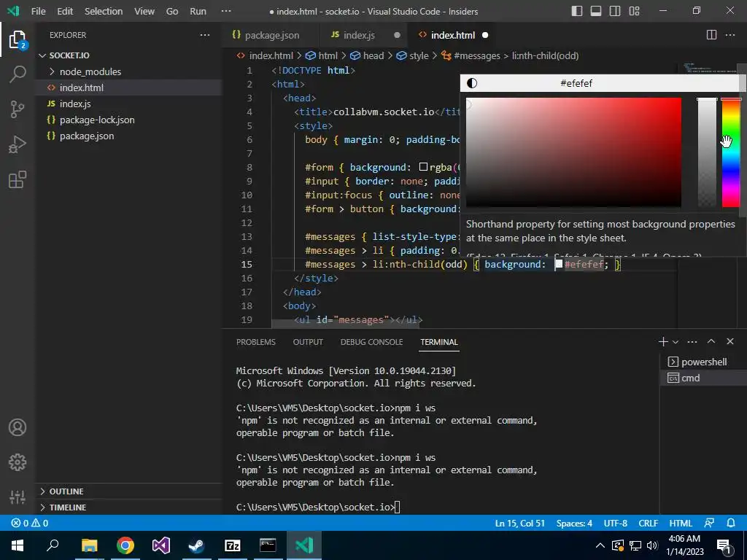Pick a color in the saturation box
This screenshot has width=747, height=560.
coord(573,152)
